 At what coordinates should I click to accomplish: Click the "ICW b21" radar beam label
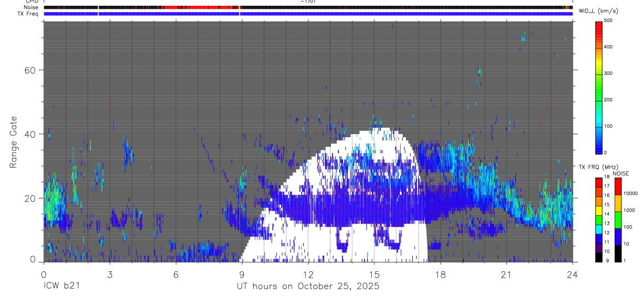point(62,287)
